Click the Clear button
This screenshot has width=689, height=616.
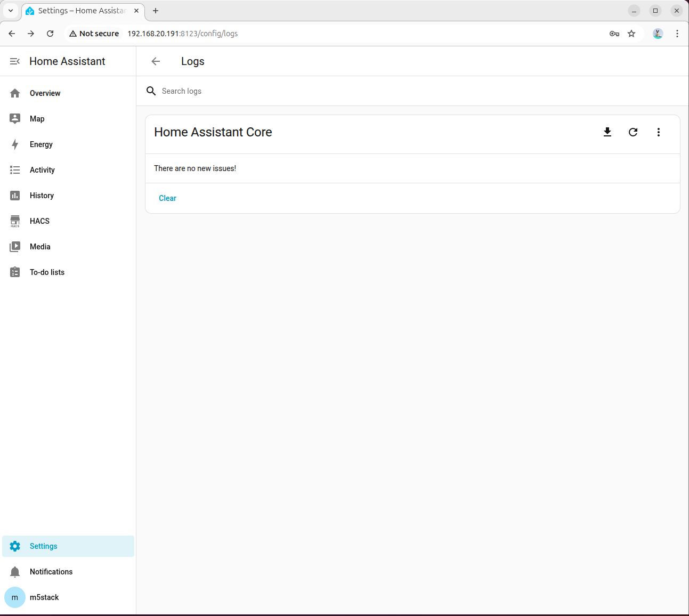click(x=167, y=198)
